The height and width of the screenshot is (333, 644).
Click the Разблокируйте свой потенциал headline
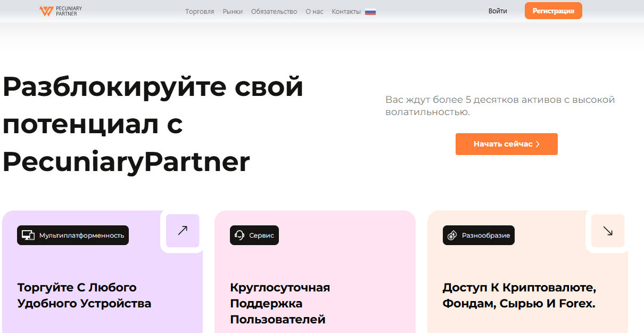pyautogui.click(x=153, y=124)
